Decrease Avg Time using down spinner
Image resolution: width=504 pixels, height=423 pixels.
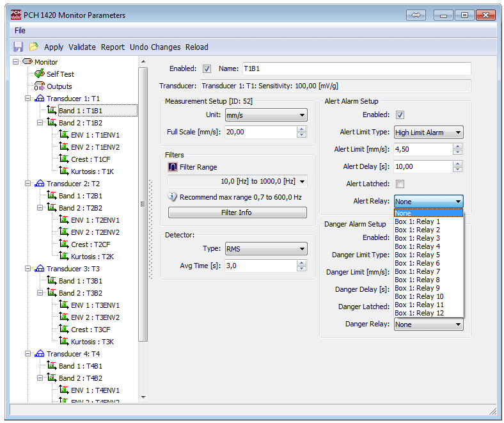(x=301, y=269)
